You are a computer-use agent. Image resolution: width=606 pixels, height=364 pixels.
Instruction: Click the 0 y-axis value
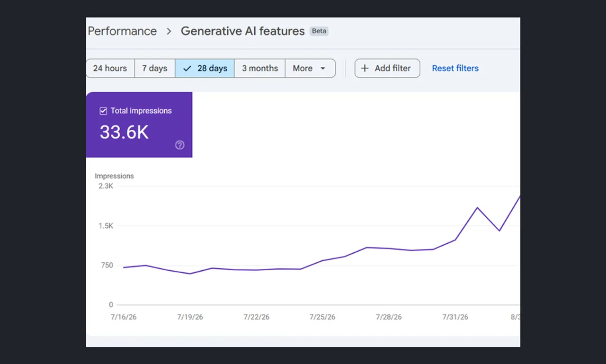(x=111, y=305)
